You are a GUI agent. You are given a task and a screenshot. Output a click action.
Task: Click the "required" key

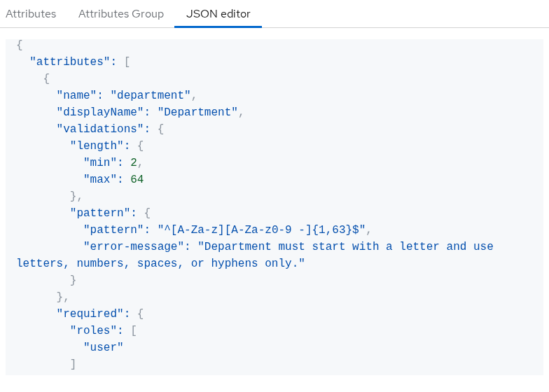coord(90,314)
